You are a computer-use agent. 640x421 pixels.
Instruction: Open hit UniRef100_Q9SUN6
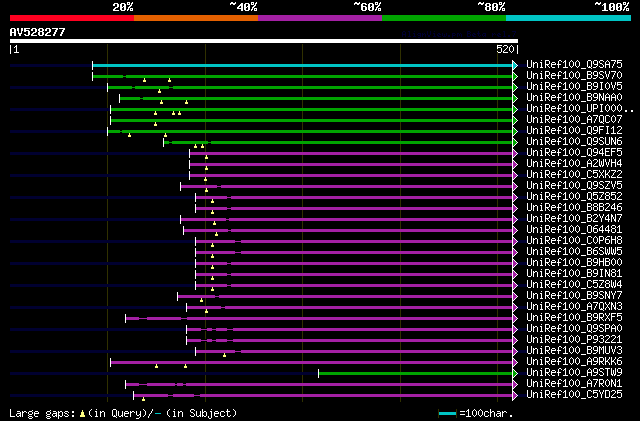click(x=574, y=142)
